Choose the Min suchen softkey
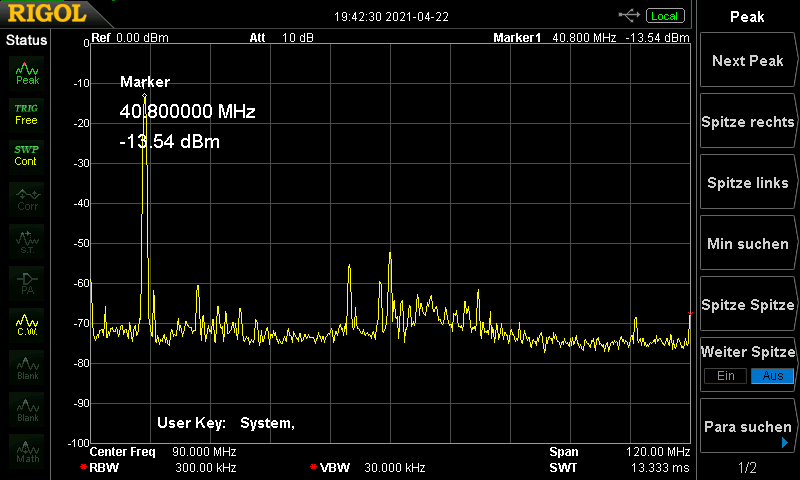800x480 pixels. point(747,243)
